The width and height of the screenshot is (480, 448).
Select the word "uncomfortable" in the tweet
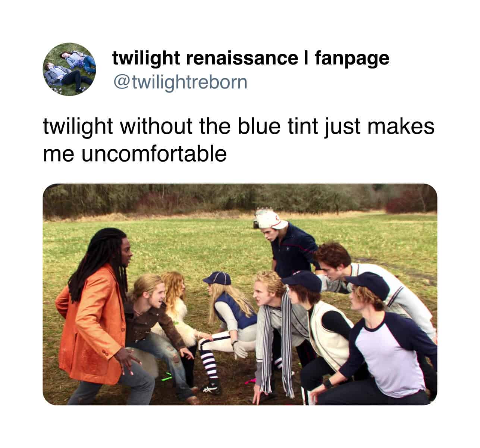coord(153,154)
